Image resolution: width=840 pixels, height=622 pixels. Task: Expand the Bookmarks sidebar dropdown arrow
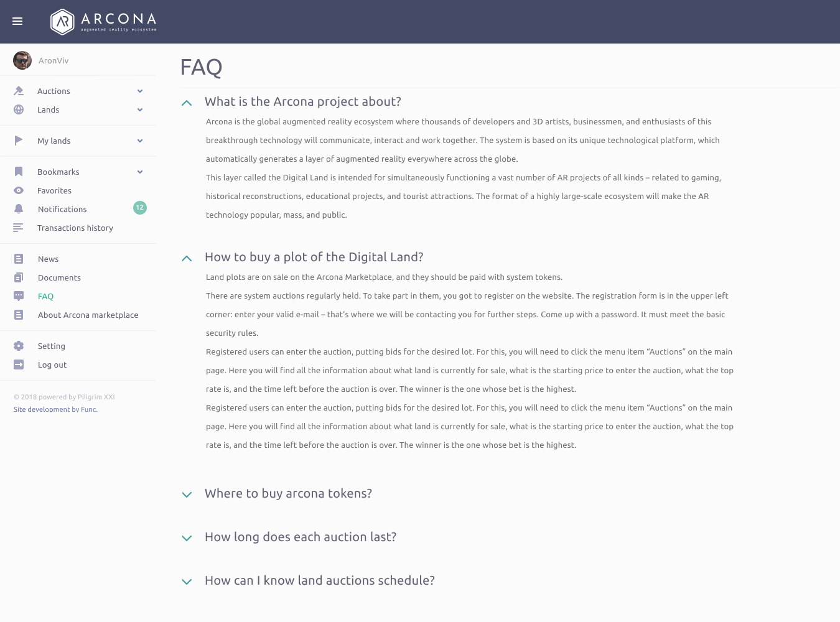pyautogui.click(x=140, y=172)
